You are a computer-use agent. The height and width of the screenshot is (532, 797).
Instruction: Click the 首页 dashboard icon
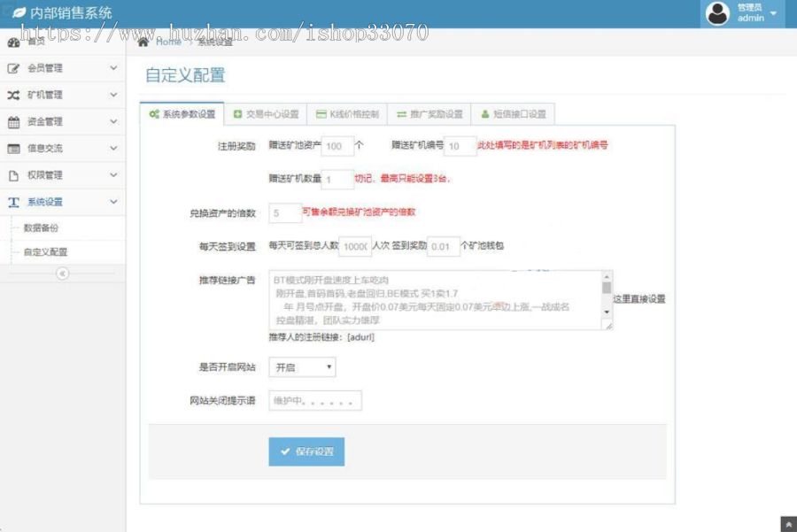[x=12, y=42]
